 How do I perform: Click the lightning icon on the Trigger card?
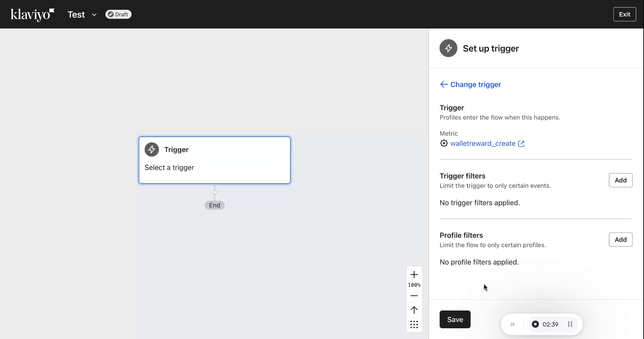pyautogui.click(x=152, y=149)
